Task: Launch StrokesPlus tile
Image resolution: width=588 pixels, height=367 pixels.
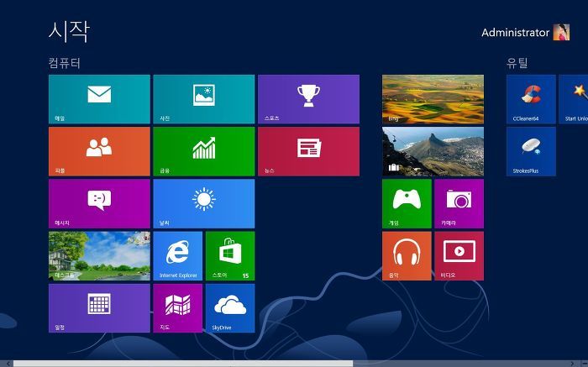Action: 531,151
